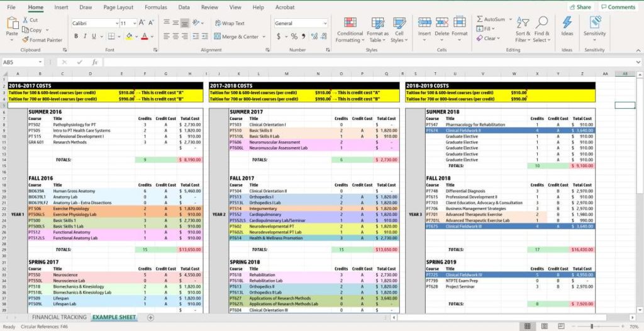
Task: Apply the Fill Color bucket
Action: (x=130, y=36)
